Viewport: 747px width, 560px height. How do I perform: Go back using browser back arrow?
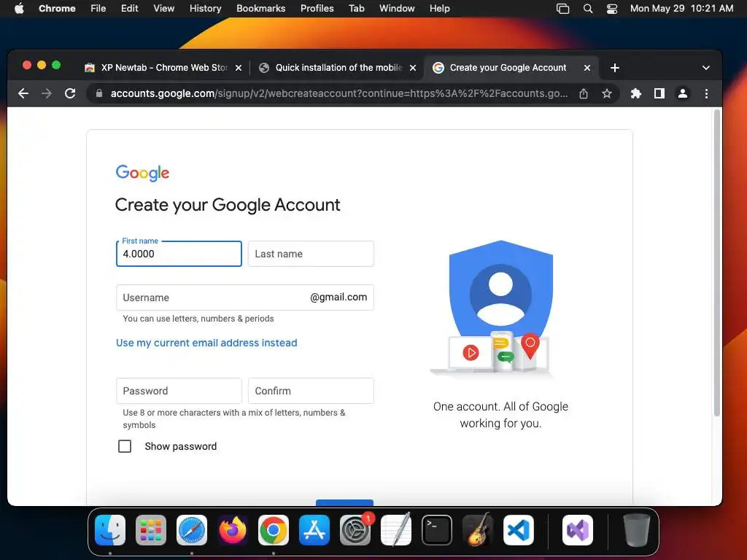(x=23, y=93)
